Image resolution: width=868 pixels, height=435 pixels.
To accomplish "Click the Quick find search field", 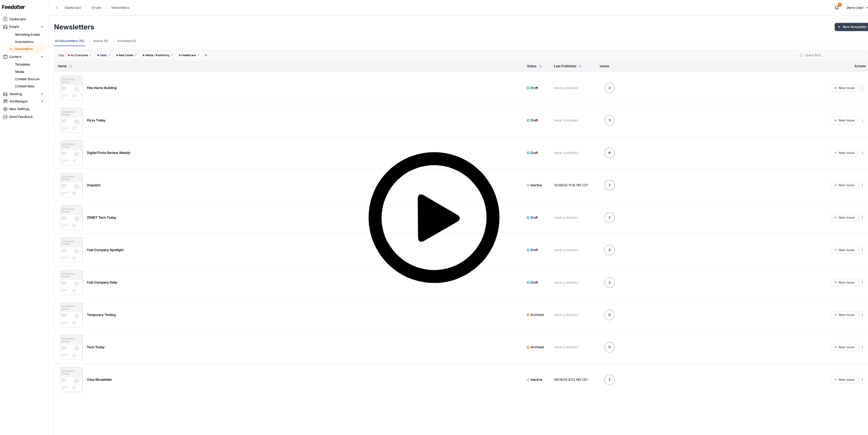I will coord(832,56).
